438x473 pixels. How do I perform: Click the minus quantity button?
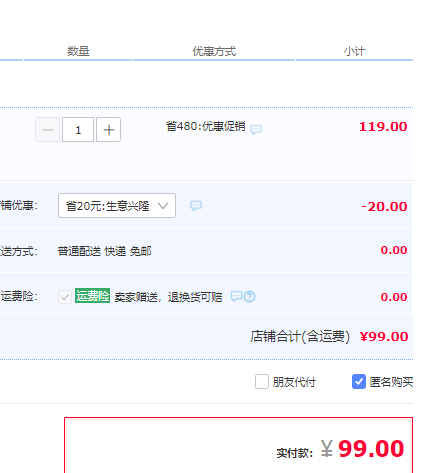pos(48,130)
